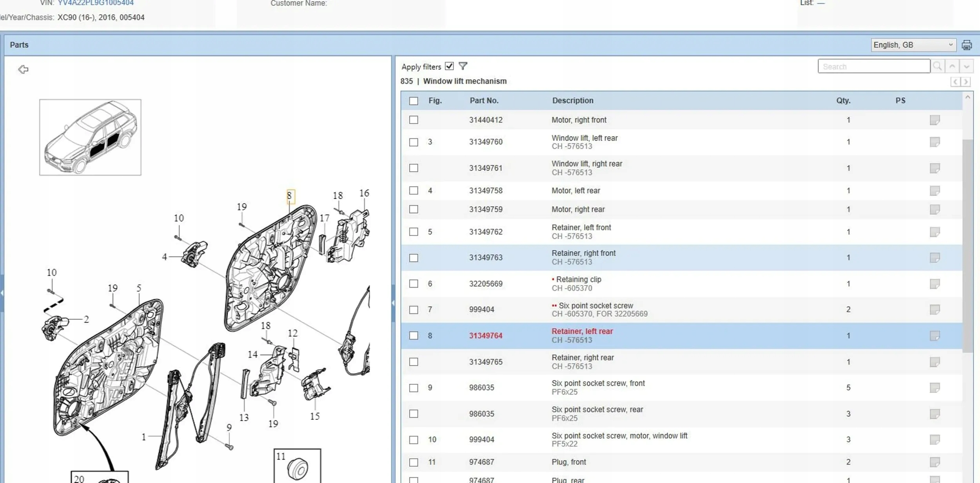Image resolution: width=980 pixels, height=483 pixels.
Task: Open note icon for part 31349764
Action: click(x=935, y=336)
